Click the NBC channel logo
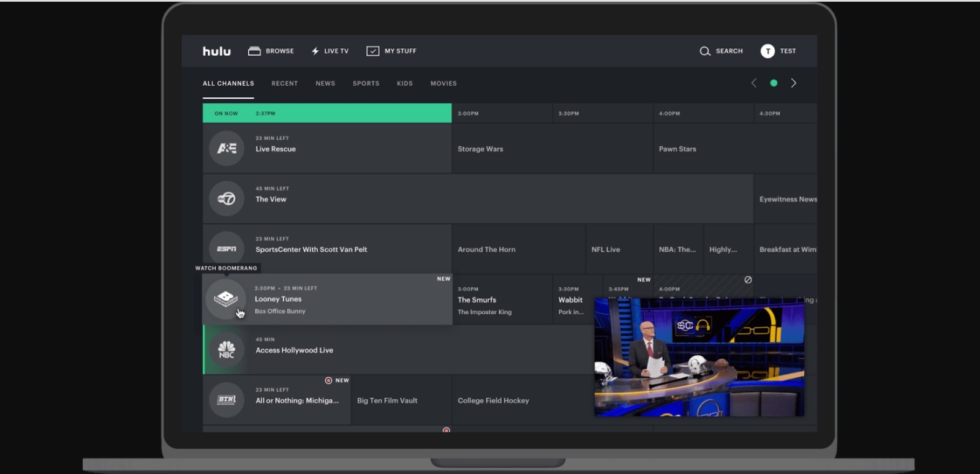Viewport: 980px width, 474px height. 227,350
